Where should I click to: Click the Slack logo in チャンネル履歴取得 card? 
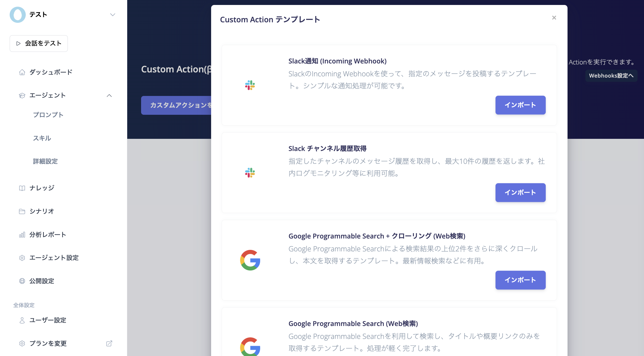click(250, 173)
